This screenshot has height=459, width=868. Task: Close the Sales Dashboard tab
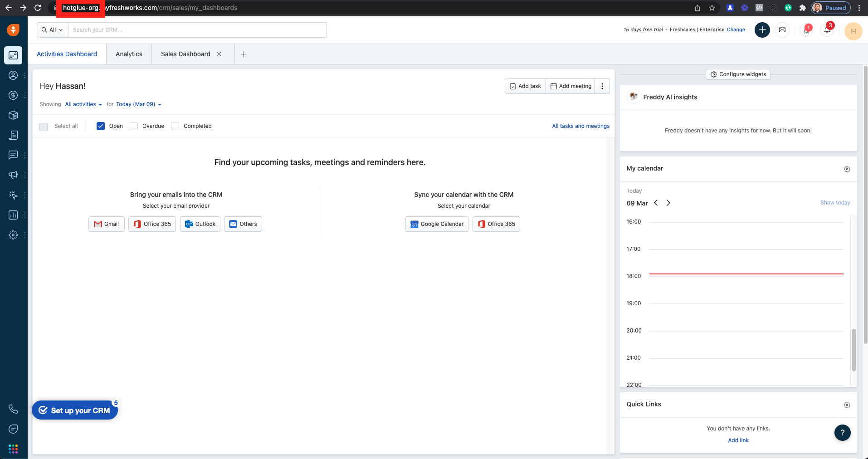pos(219,54)
